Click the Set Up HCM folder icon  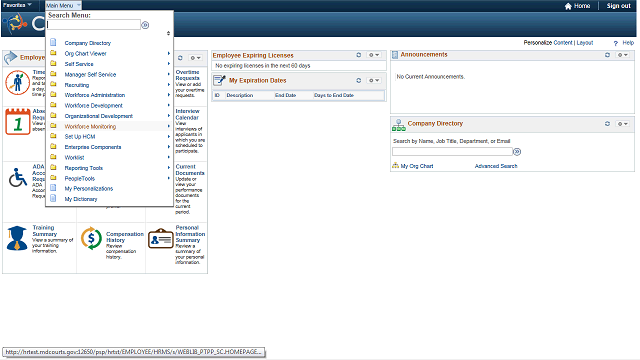tap(53, 136)
